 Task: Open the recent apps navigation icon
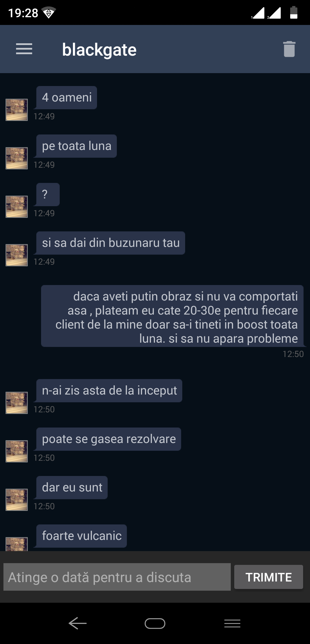232,623
